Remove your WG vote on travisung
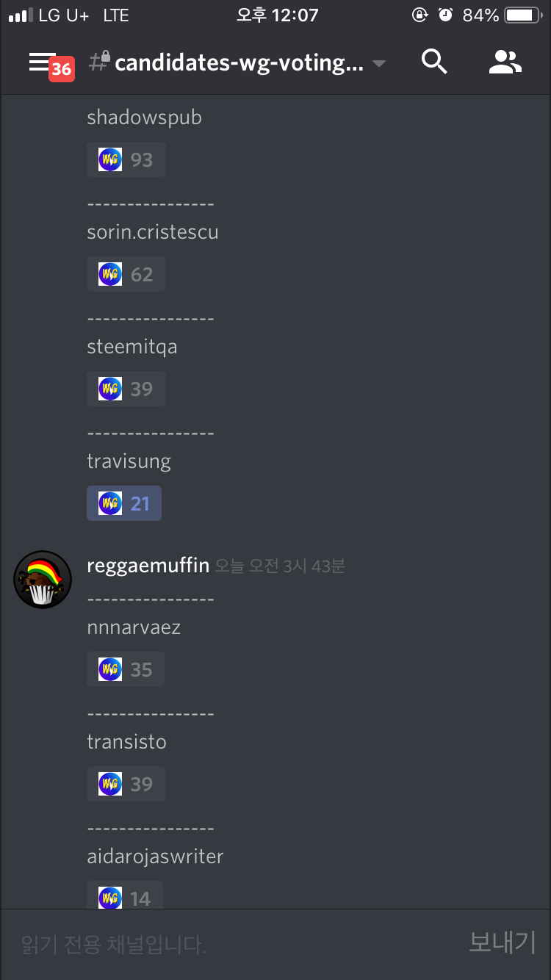This screenshot has height=980, width=551. [124, 503]
